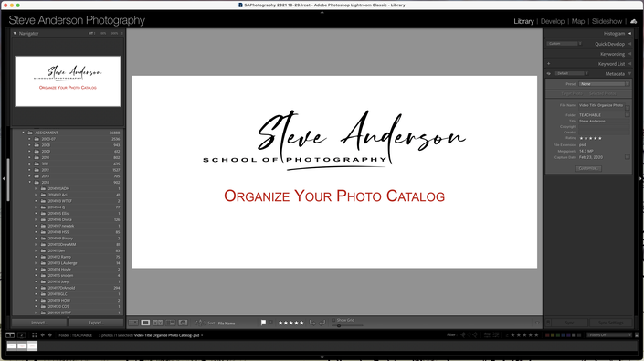This screenshot has width=644, height=361.
Task: Click the Import button
Action: (39, 323)
